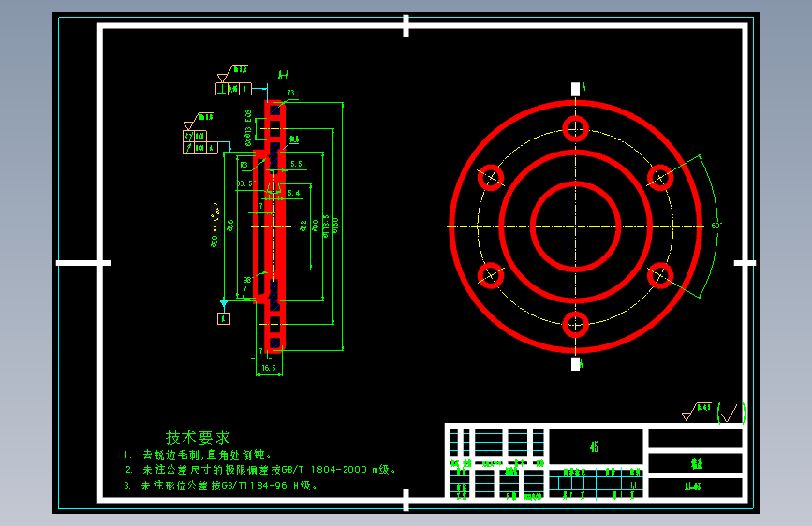Screen dimensions: 812x526
Task: Select the lower-right bolt hole
Action: [660, 275]
